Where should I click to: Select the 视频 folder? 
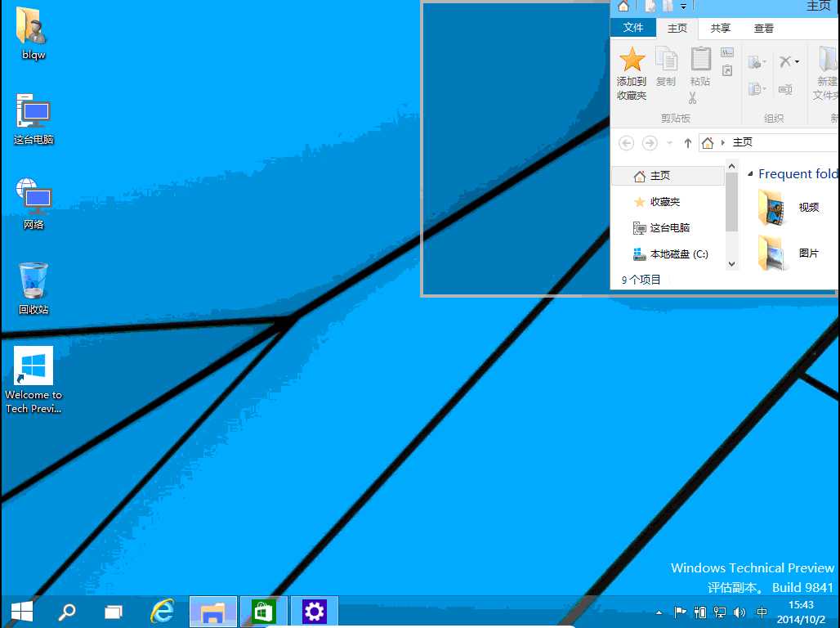click(x=789, y=208)
